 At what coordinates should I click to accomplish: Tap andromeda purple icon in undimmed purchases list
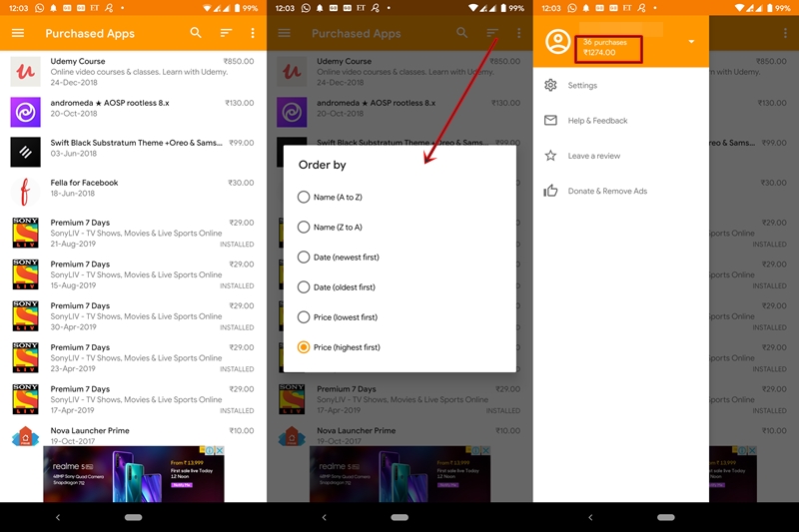pyautogui.click(x=26, y=112)
